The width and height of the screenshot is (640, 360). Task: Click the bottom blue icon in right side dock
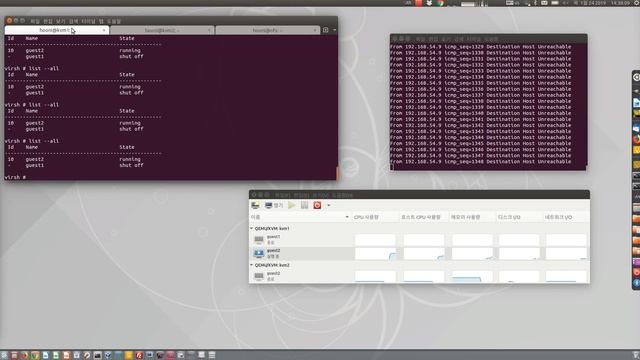636,282
